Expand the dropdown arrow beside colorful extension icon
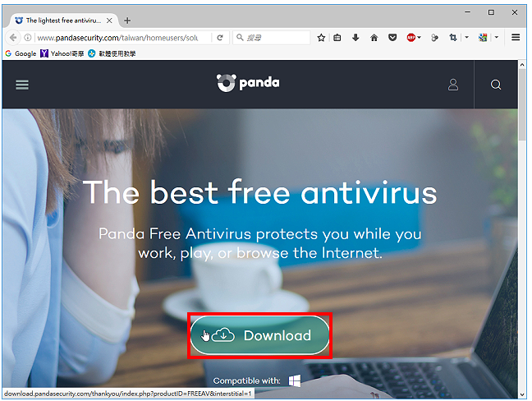The height and width of the screenshot is (401, 532). coord(497,37)
